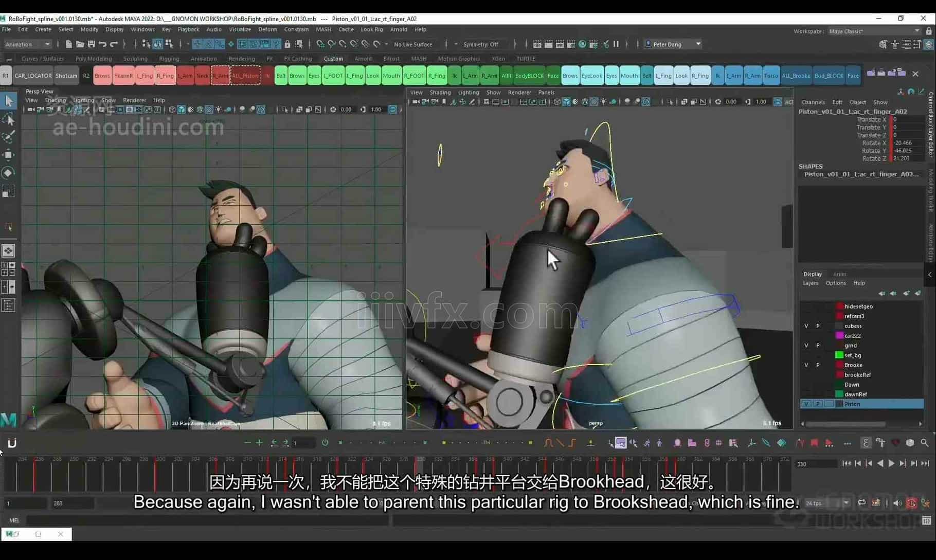Click the Save Scene icon
The width and height of the screenshot is (936, 560).
[x=91, y=44]
